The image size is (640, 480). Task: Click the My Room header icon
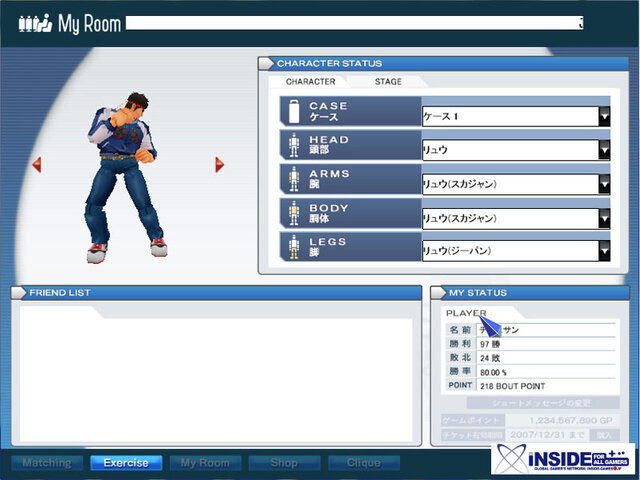click(x=36, y=23)
